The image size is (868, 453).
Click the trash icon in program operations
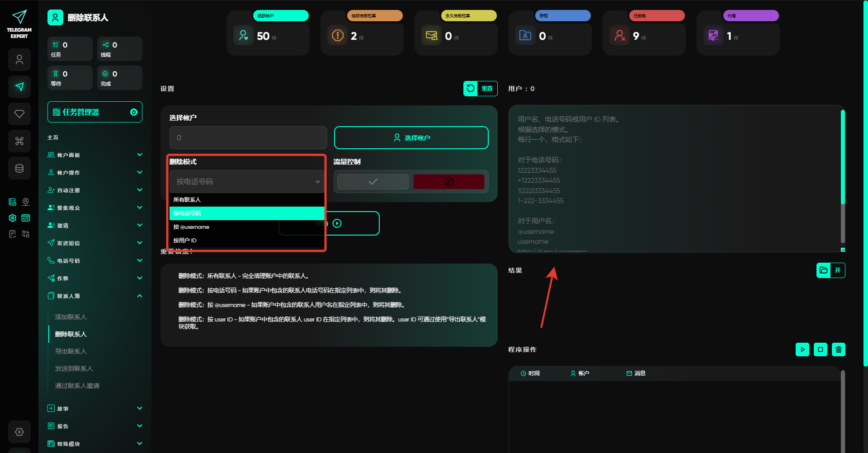[838, 349]
